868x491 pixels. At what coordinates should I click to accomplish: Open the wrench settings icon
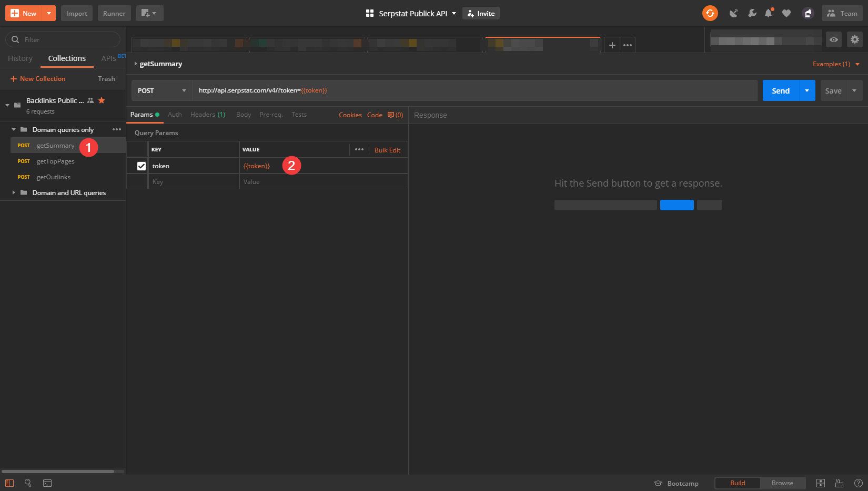(x=752, y=13)
